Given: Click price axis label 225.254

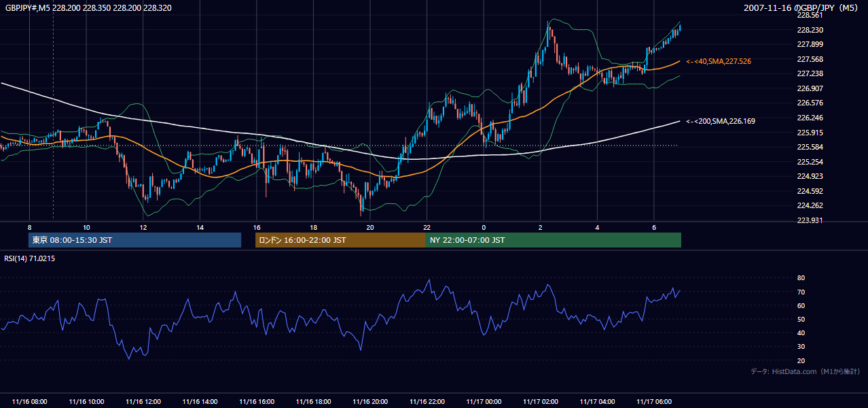Looking at the screenshot, I should 809,162.
